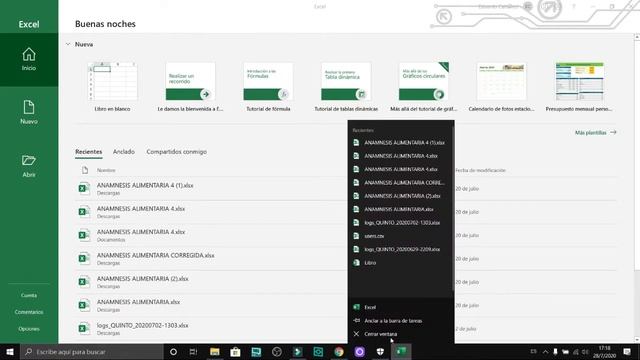
Task: Open the Presupuesto mensual personal template
Action: point(579,87)
